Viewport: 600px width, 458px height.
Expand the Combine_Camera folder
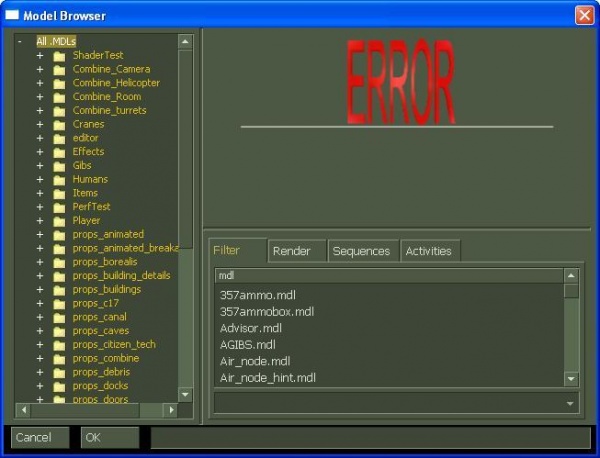pyautogui.click(x=40, y=70)
